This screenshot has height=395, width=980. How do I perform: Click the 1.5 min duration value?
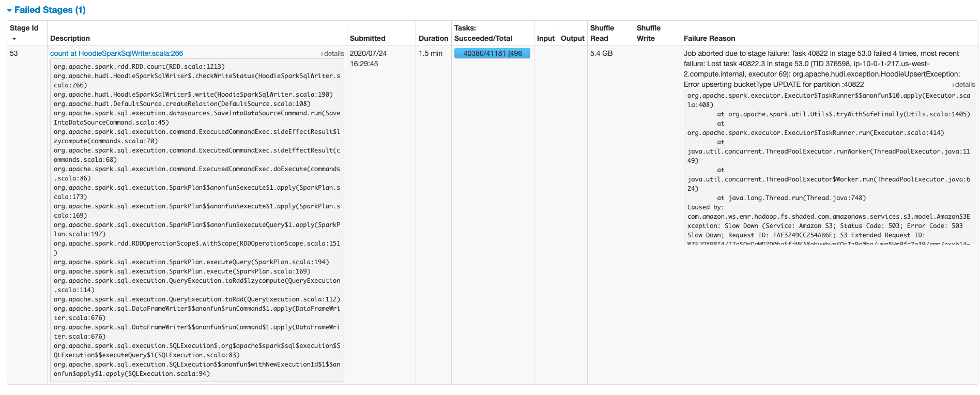(x=431, y=53)
